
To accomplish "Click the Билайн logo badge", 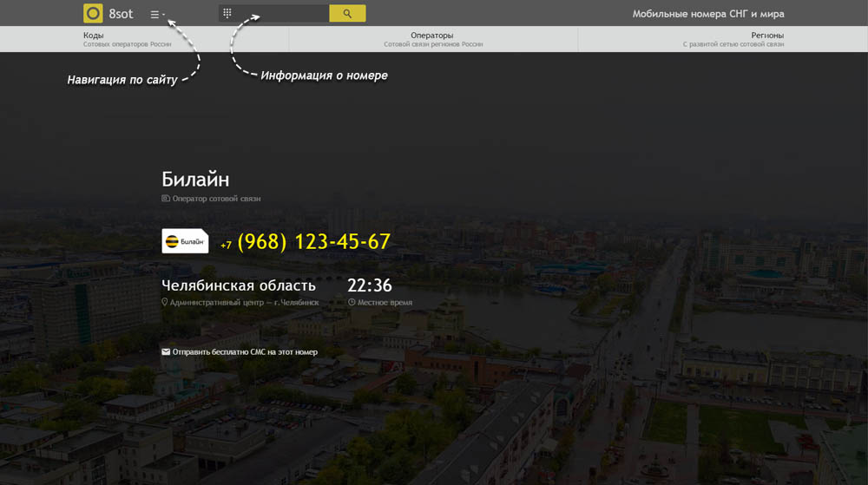I will (185, 241).
